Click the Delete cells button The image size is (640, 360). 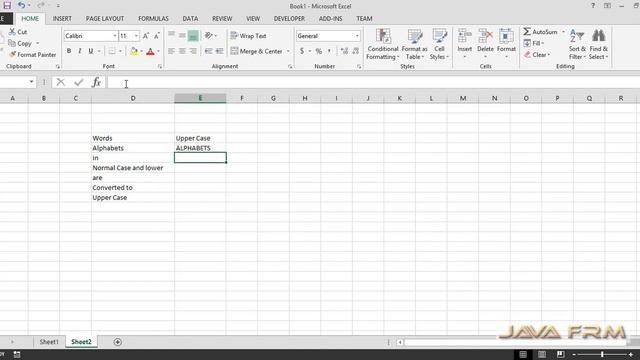click(x=485, y=44)
